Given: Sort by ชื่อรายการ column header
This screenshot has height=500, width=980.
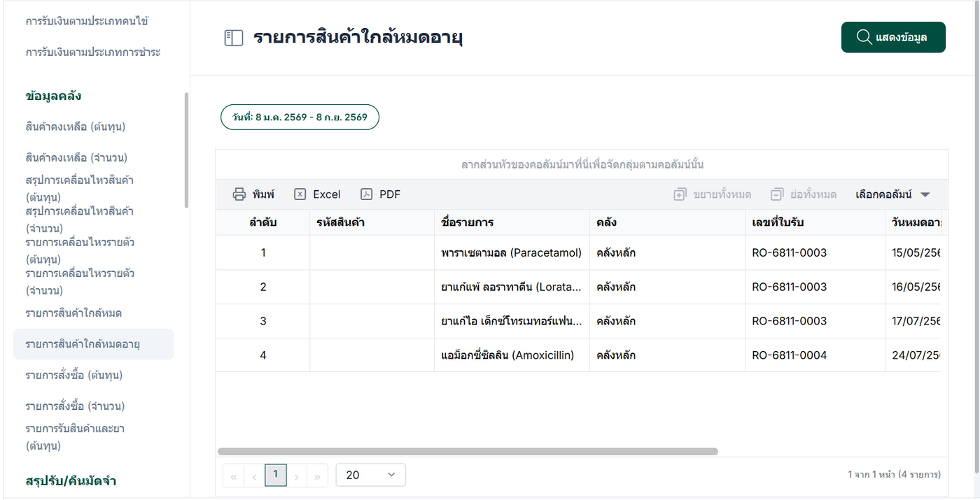Looking at the screenshot, I should 468,222.
